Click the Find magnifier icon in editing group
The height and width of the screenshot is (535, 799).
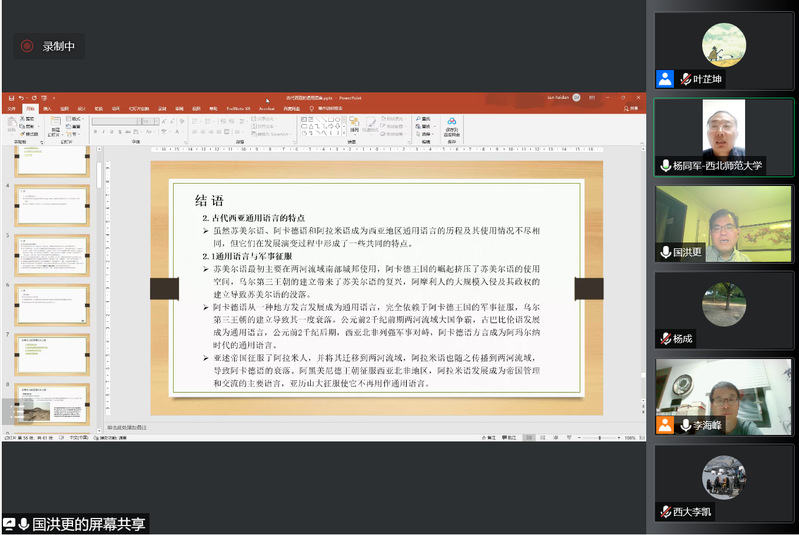click(x=416, y=119)
